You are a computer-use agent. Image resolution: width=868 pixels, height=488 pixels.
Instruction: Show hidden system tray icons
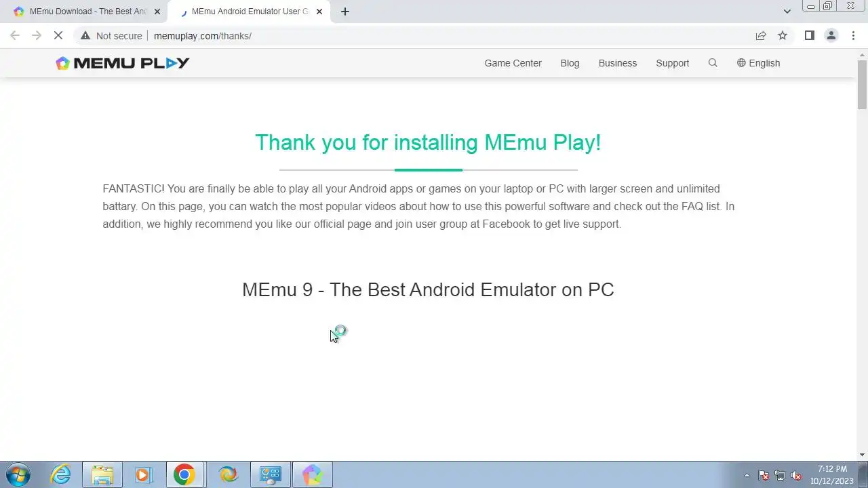point(747,475)
